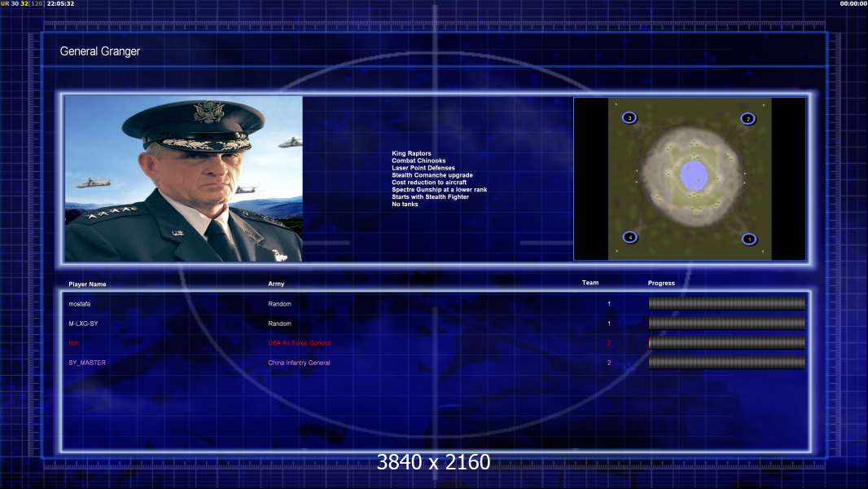
Task: Click the 'Combat Chinooks' ability line
Action: [x=419, y=161]
